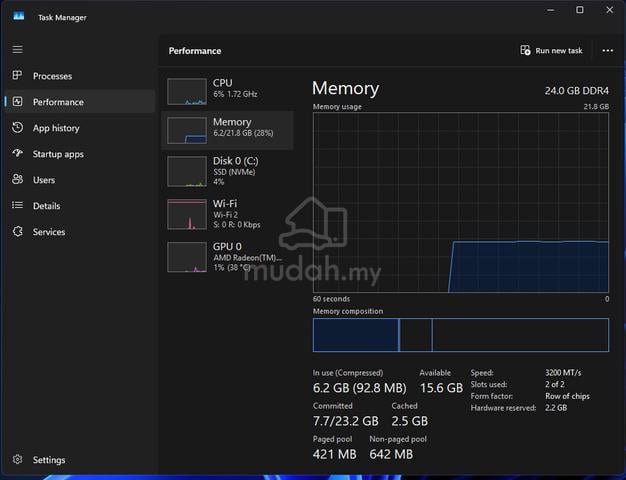Click the Memory heading title
This screenshot has width=626, height=480.
(x=345, y=88)
